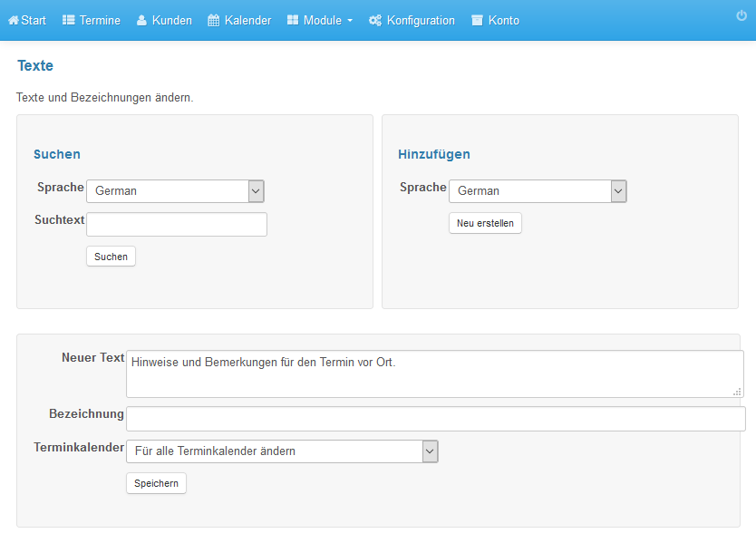This screenshot has height=543, width=756.
Task: Click the calendar icon beside Kalender
Action: 214,20
